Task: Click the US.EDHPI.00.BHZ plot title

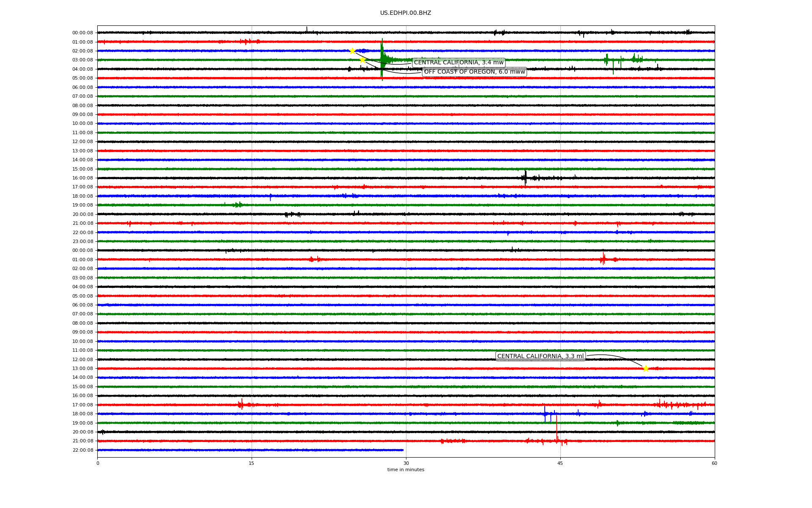Action: (x=405, y=13)
